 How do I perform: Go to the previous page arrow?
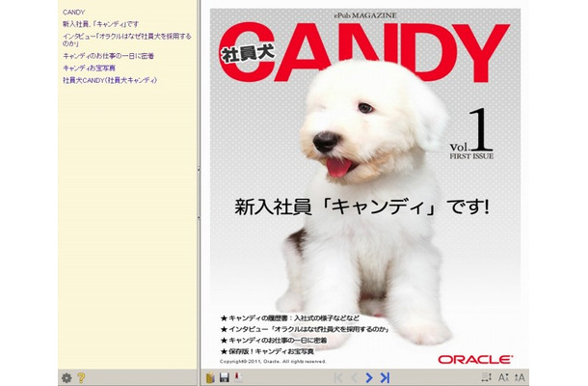point(354,377)
